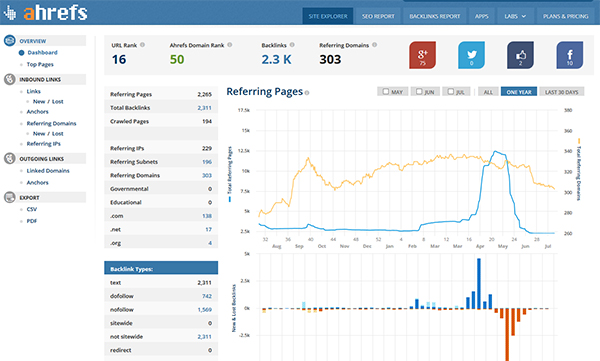The height and width of the screenshot is (361, 600).
Task: Click the Inbound Links section icon
Action: pyautogui.click(x=10, y=79)
